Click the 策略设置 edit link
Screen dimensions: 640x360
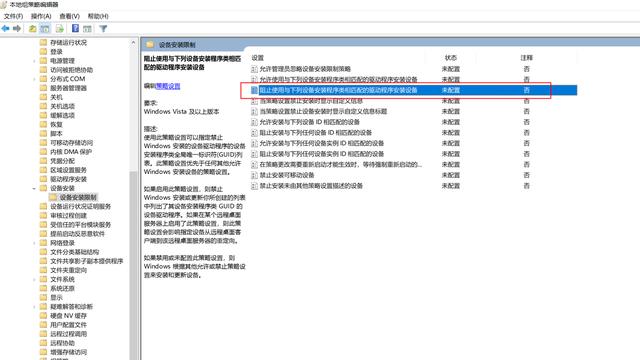(x=168, y=86)
